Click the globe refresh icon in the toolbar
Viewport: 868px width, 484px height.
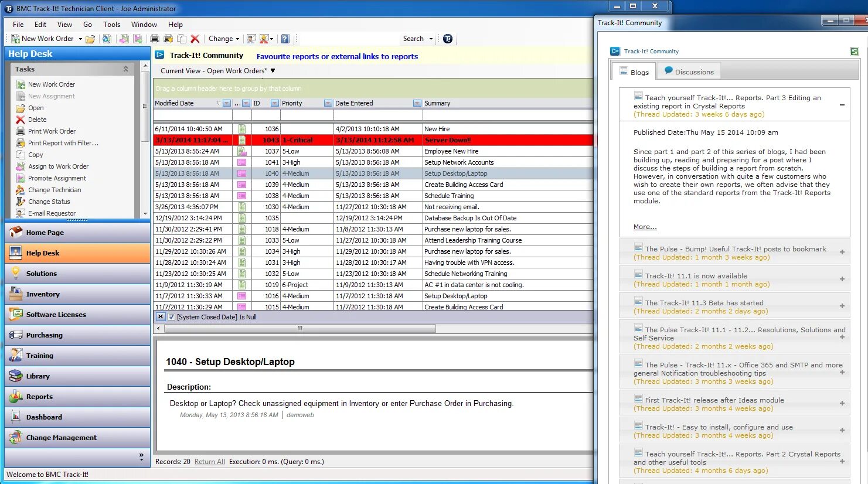(107, 39)
